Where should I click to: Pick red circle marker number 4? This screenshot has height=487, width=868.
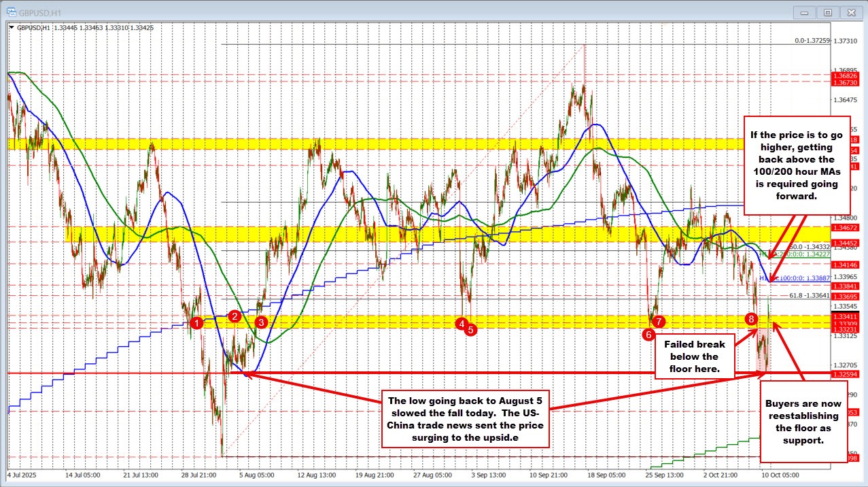(462, 323)
